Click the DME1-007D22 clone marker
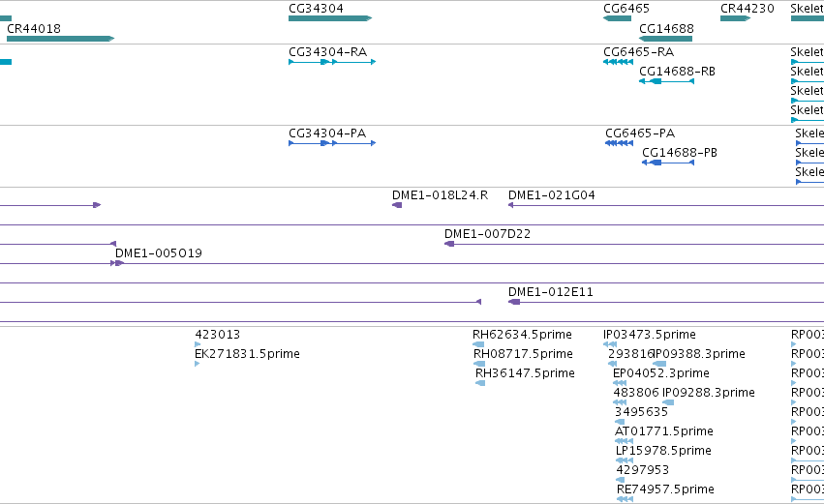The image size is (824, 504). point(634,244)
